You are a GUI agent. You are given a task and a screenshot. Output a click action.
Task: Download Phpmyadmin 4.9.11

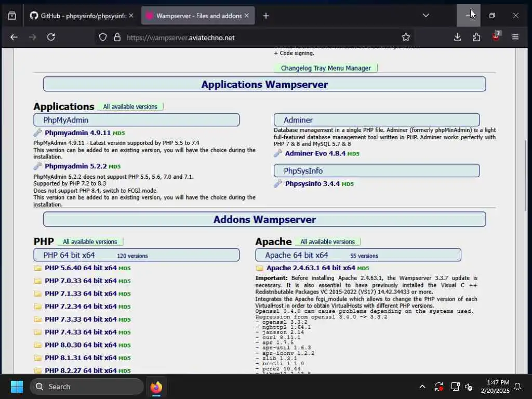[78, 132]
